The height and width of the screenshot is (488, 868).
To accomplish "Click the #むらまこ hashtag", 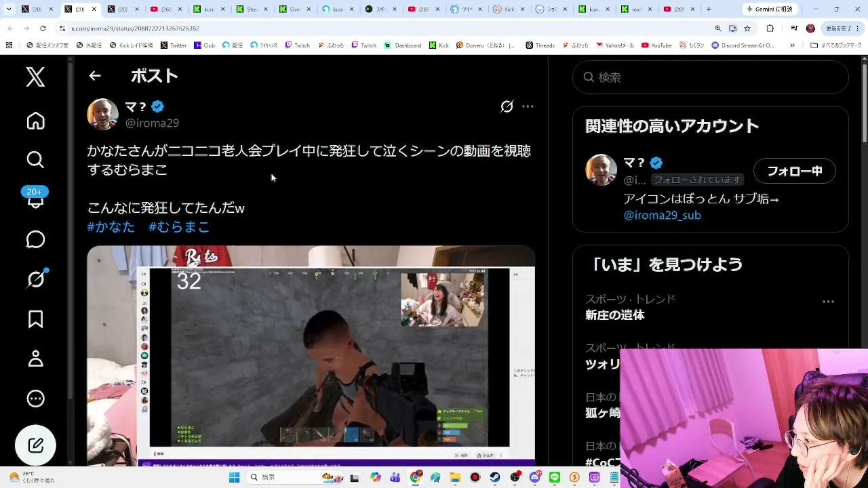I will (179, 227).
